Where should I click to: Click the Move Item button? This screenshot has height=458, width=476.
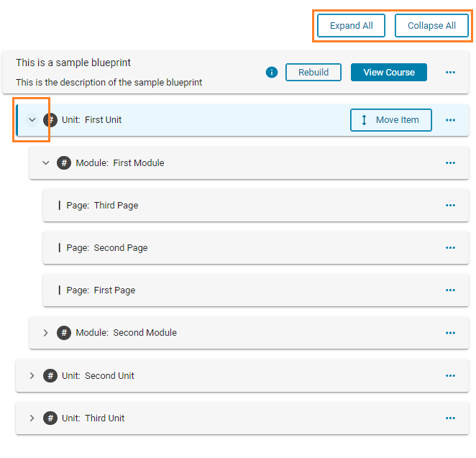(x=390, y=120)
